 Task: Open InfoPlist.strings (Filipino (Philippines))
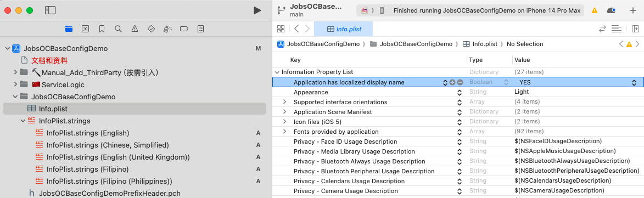tap(109, 181)
